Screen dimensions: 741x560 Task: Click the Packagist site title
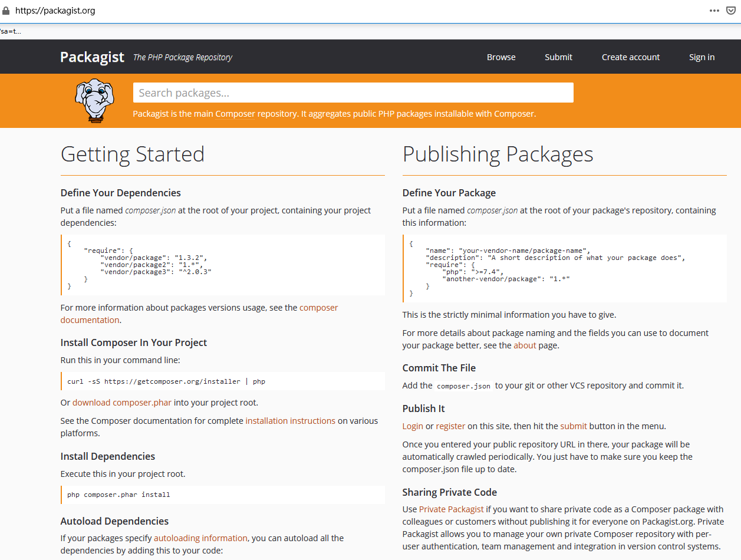point(92,57)
